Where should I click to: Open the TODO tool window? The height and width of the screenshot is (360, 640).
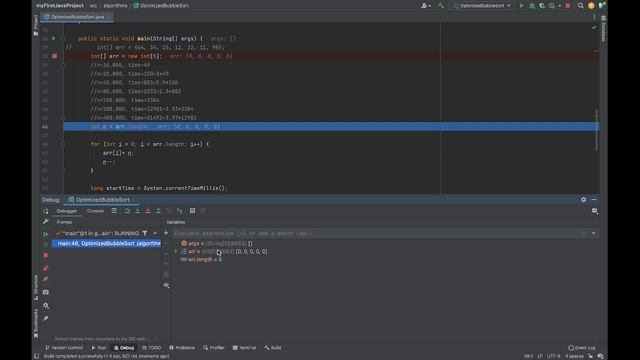click(152, 348)
